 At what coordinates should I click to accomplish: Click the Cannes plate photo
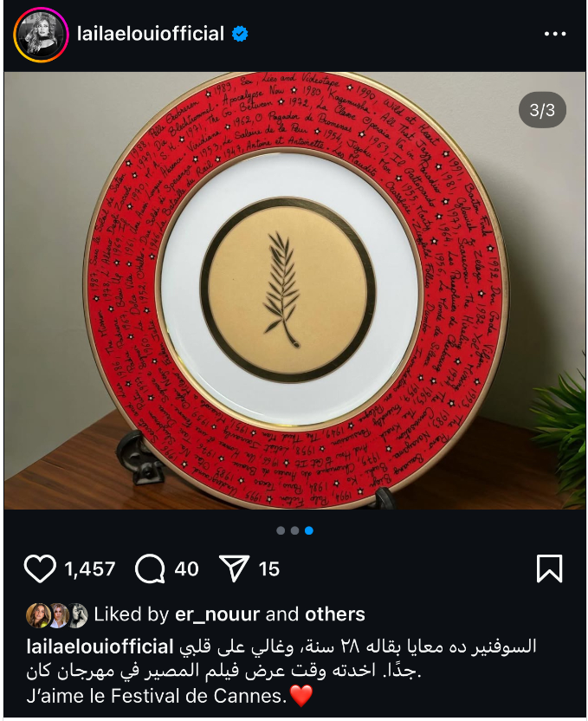tap(295, 290)
